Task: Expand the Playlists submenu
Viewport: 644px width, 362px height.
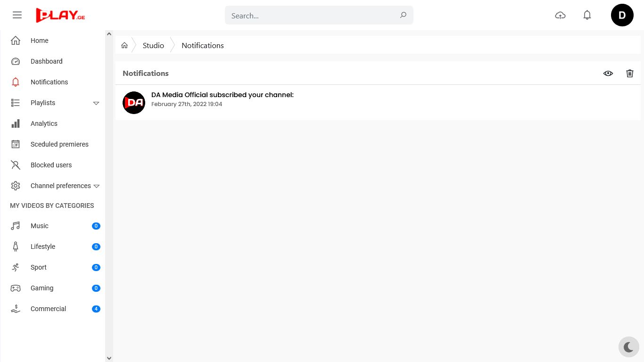Action: [96, 103]
